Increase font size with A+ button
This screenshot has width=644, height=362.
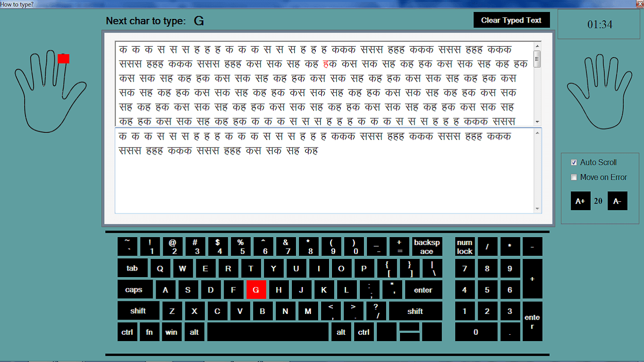tap(580, 201)
